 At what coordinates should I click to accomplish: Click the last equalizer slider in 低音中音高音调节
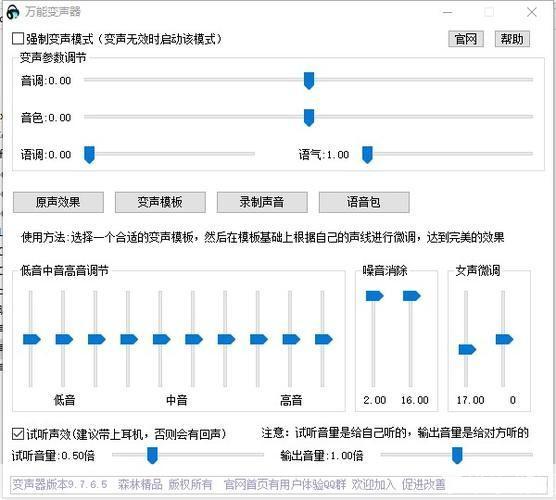coord(323,339)
